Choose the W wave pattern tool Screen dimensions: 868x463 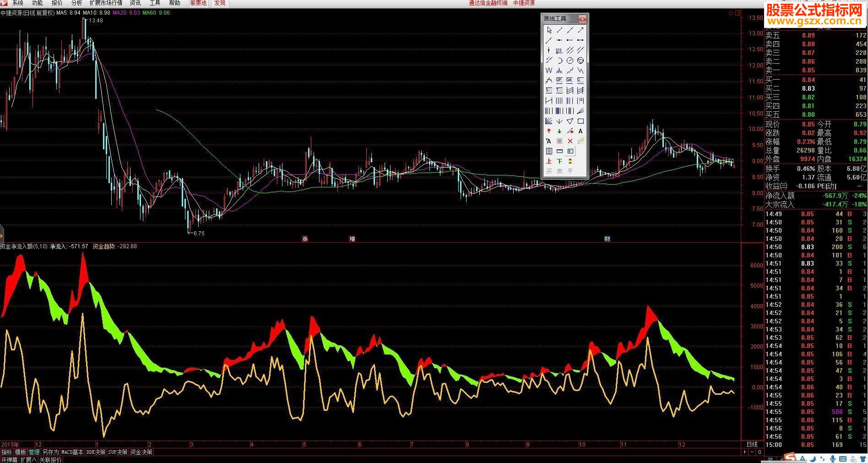[x=549, y=71]
